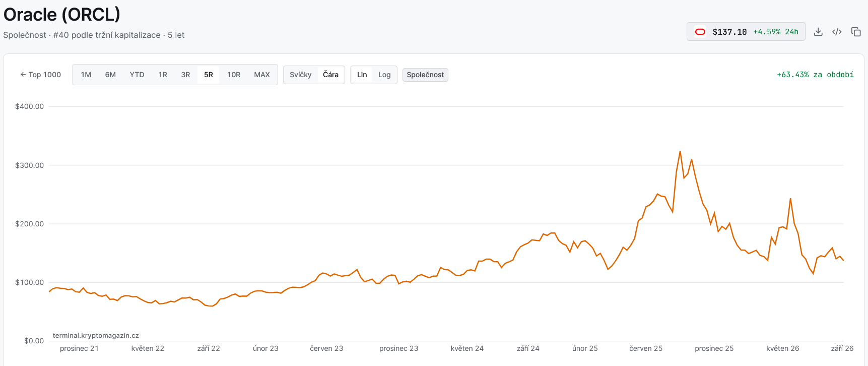Image resolution: width=868 pixels, height=366 pixels.
Task: Select the 6M time range
Action: coord(110,75)
